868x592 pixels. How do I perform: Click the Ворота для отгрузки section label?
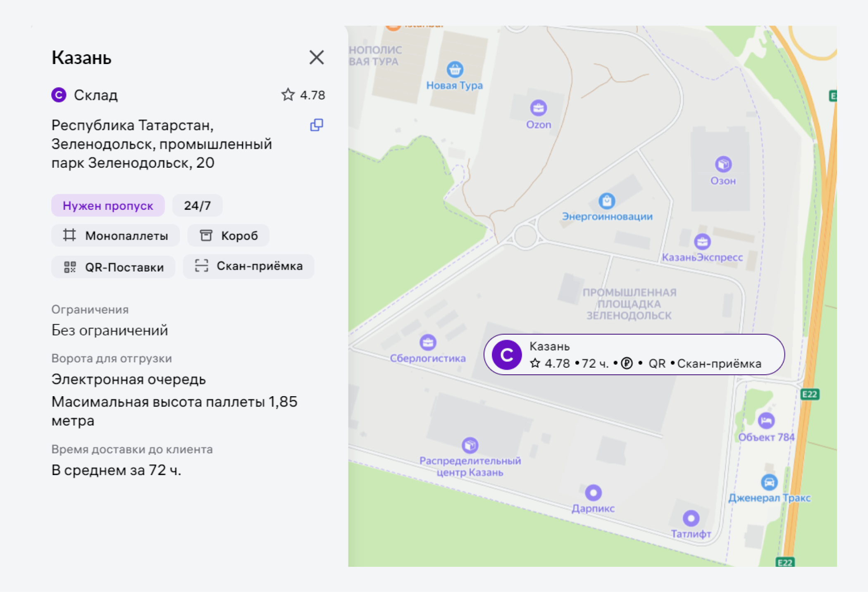tap(112, 358)
